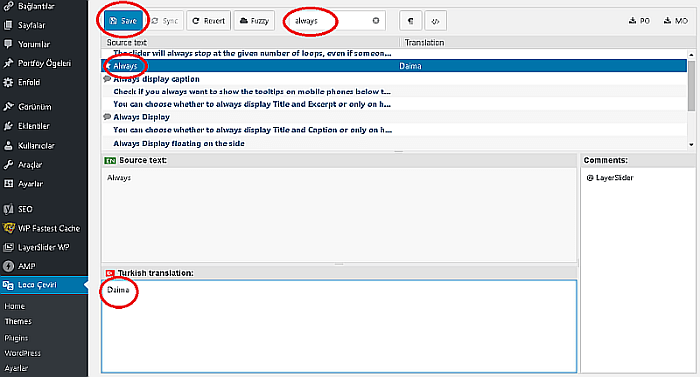The width and height of the screenshot is (700, 377).
Task: Open Portföy Ögeleri in the sidebar
Action: (x=44, y=63)
